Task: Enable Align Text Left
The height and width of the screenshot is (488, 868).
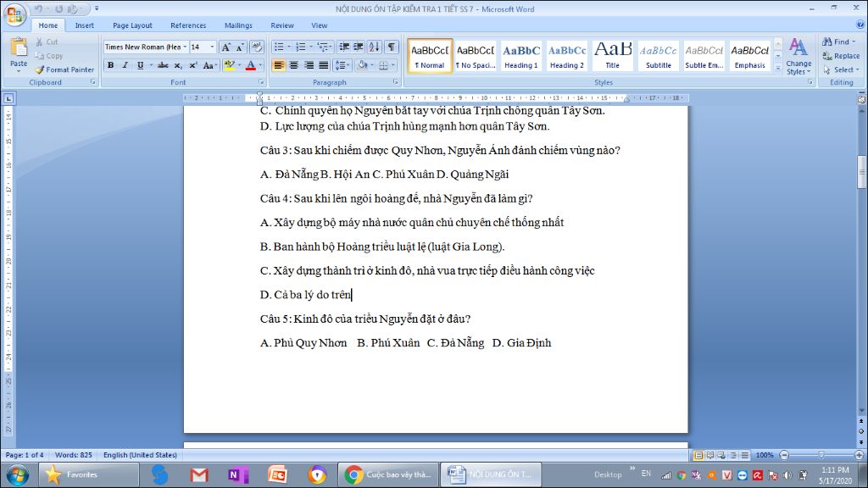Action: point(278,65)
